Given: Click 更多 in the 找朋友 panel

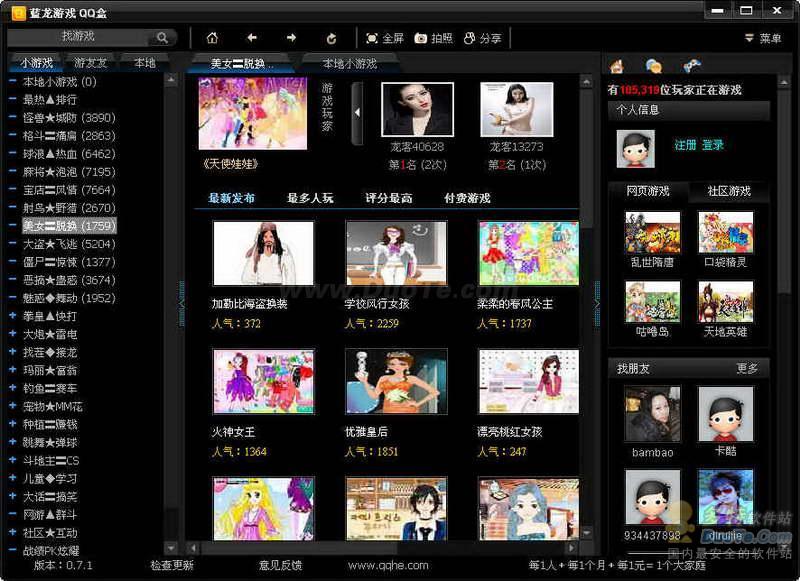Looking at the screenshot, I should (747, 368).
